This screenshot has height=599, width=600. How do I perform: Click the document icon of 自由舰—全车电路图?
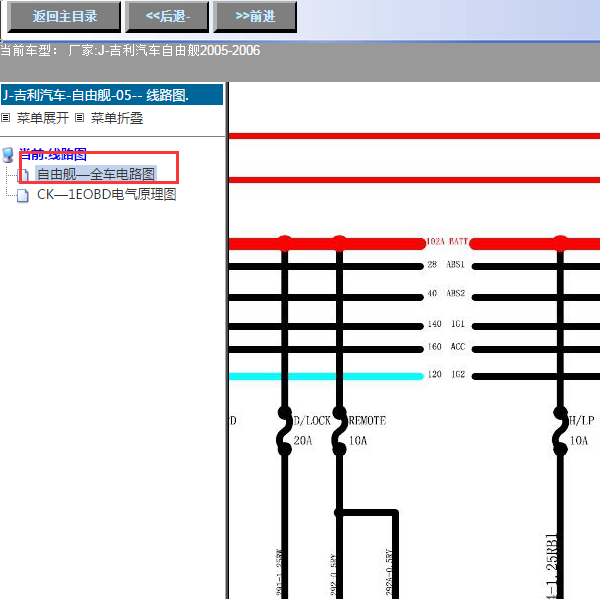click(x=23, y=175)
